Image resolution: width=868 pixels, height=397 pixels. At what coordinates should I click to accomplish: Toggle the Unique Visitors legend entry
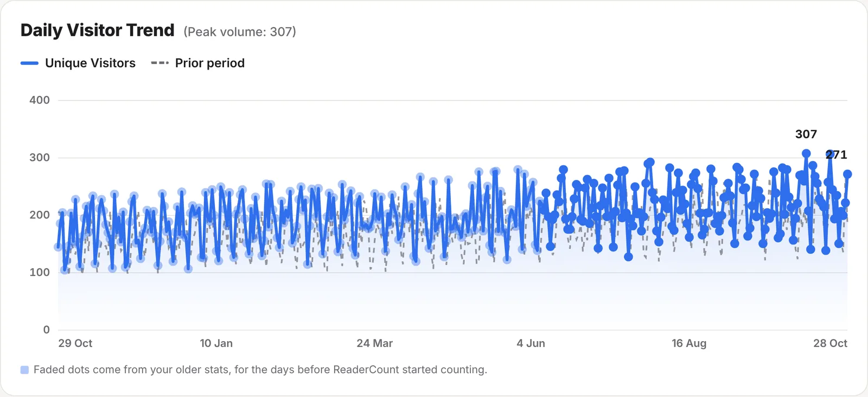(x=78, y=63)
